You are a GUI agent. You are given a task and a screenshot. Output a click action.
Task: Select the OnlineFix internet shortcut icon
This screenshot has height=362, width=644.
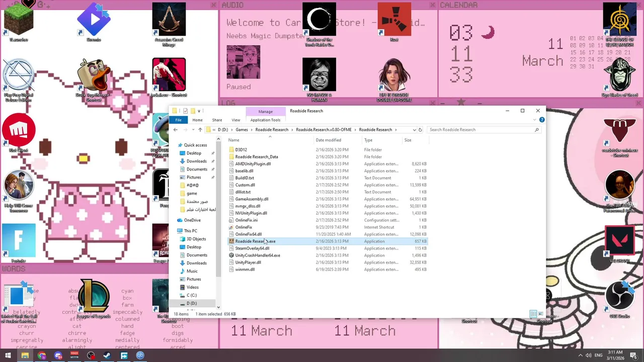coord(231,227)
